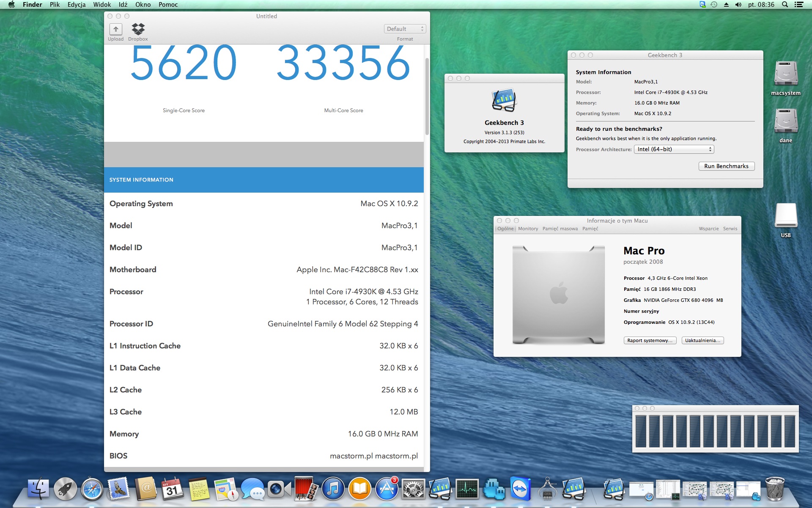Open the Pomoc menu

(168, 5)
